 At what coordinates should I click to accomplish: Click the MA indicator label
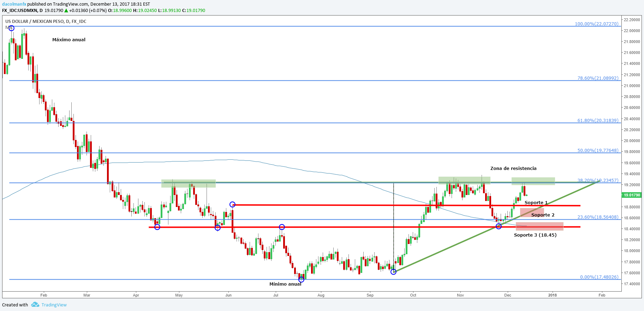9,28
